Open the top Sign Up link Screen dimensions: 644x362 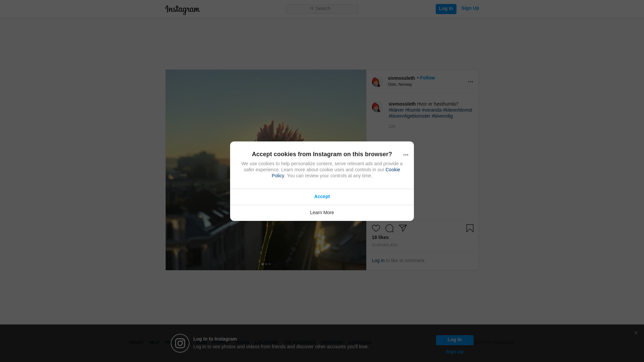point(470,8)
